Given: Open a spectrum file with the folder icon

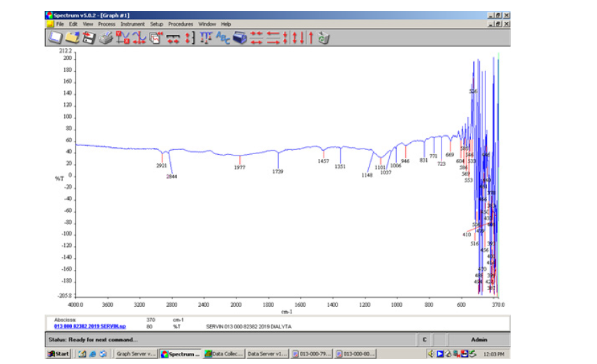Looking at the screenshot, I should 72,38.
